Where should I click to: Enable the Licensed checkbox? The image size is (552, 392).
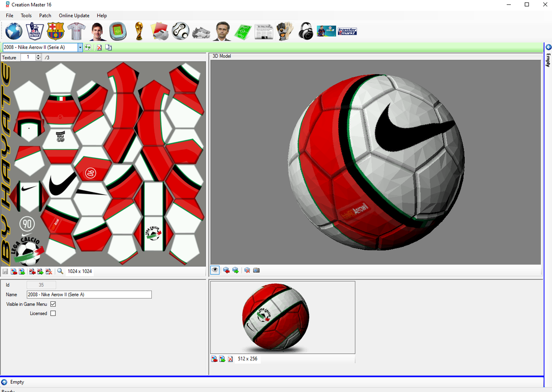[53, 313]
